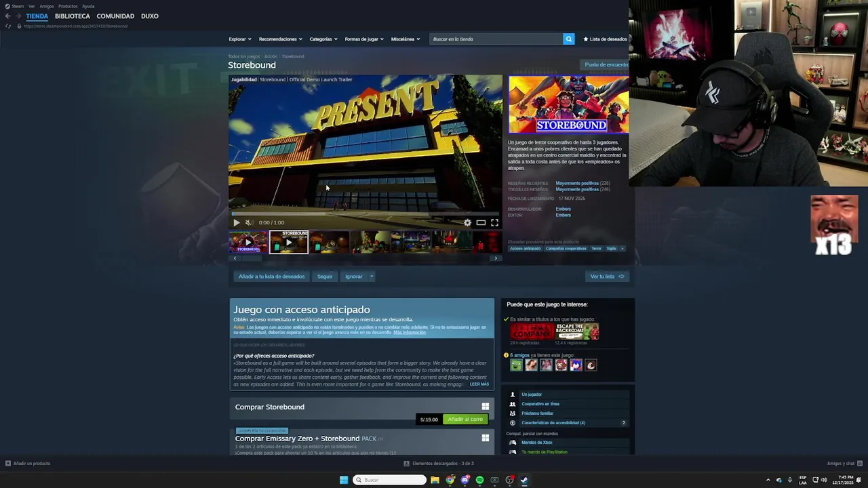Open the Ver menu
This screenshot has height=488, width=868.
[x=32, y=6]
